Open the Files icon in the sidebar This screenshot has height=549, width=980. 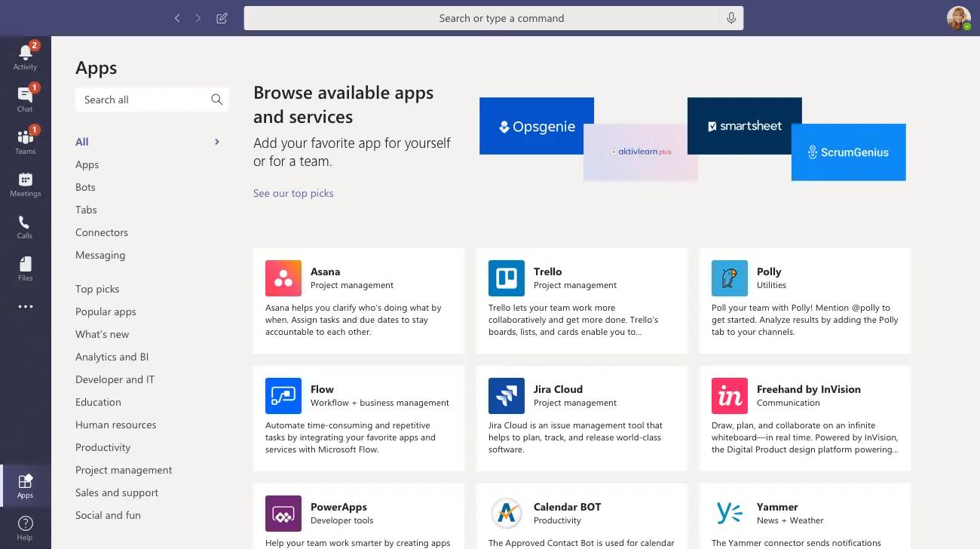[x=25, y=265]
